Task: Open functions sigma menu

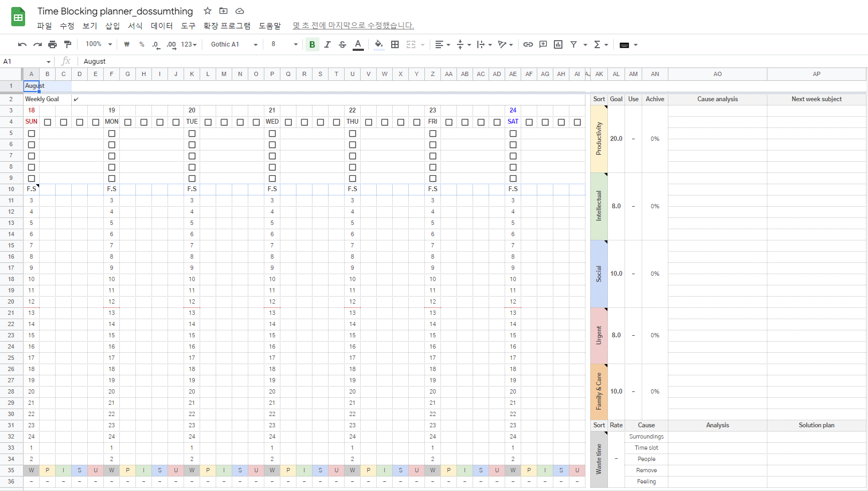Action: point(597,44)
